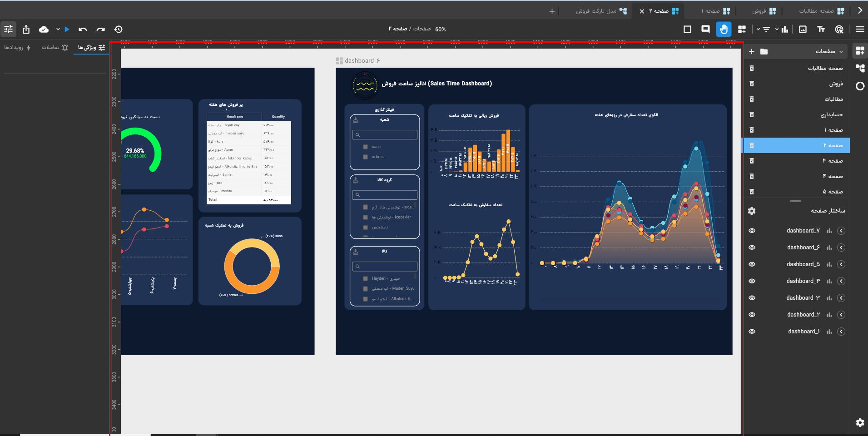Add a new page with plus icon
This screenshot has height=436, width=868.
coord(752,51)
